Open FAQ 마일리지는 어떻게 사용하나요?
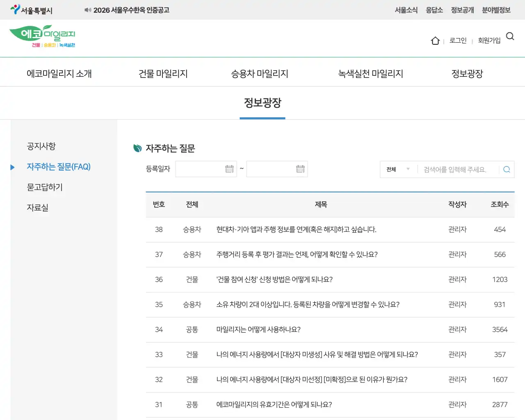Screen dimensions: 525x420 [x=258, y=330]
